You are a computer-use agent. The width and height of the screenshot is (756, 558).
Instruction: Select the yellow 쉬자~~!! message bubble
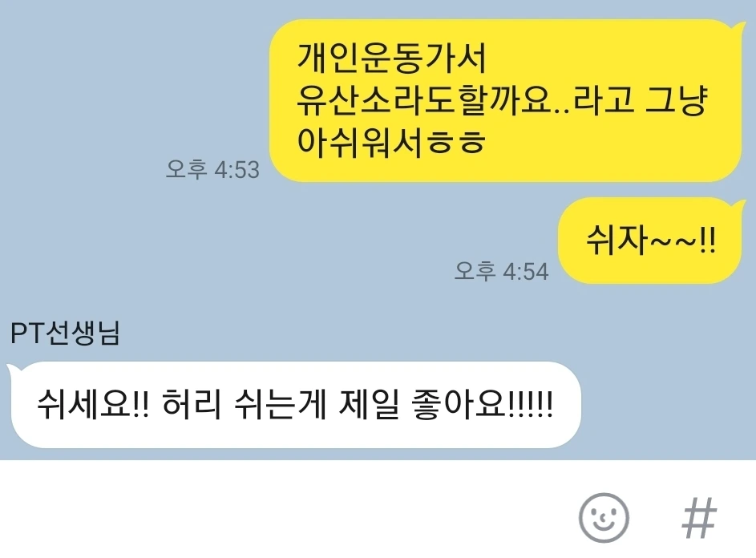click(x=649, y=241)
